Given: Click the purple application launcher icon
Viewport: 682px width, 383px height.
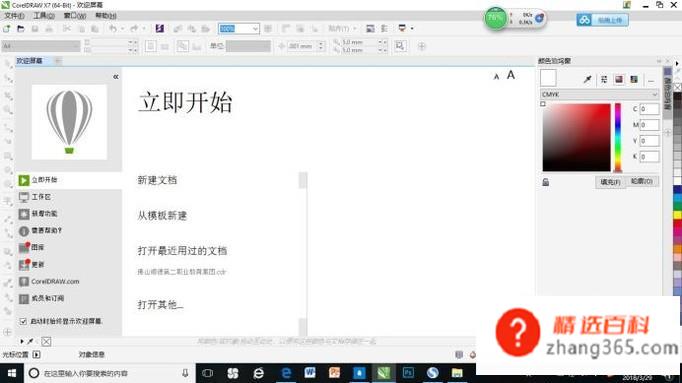Looking at the screenshot, I should point(160,29).
